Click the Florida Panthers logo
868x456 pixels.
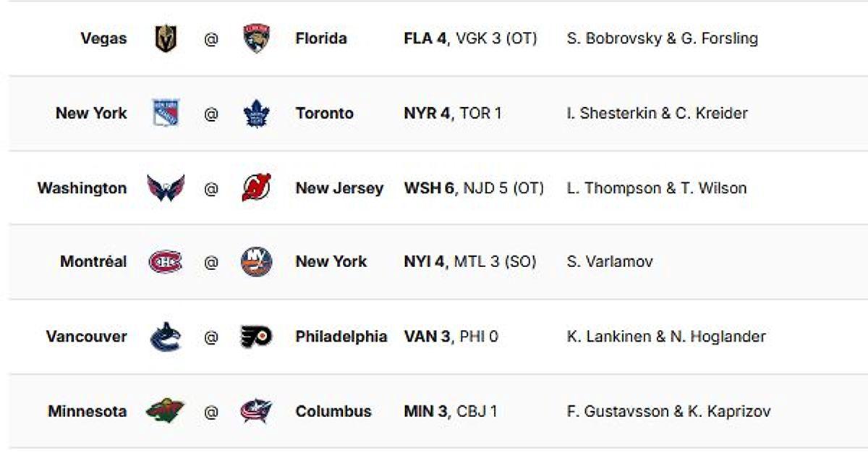pyautogui.click(x=256, y=38)
